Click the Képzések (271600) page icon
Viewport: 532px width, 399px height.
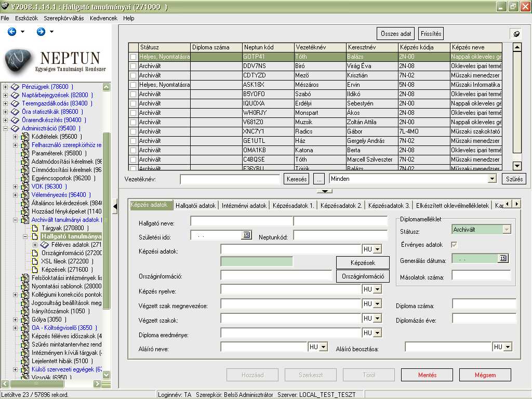point(35,270)
